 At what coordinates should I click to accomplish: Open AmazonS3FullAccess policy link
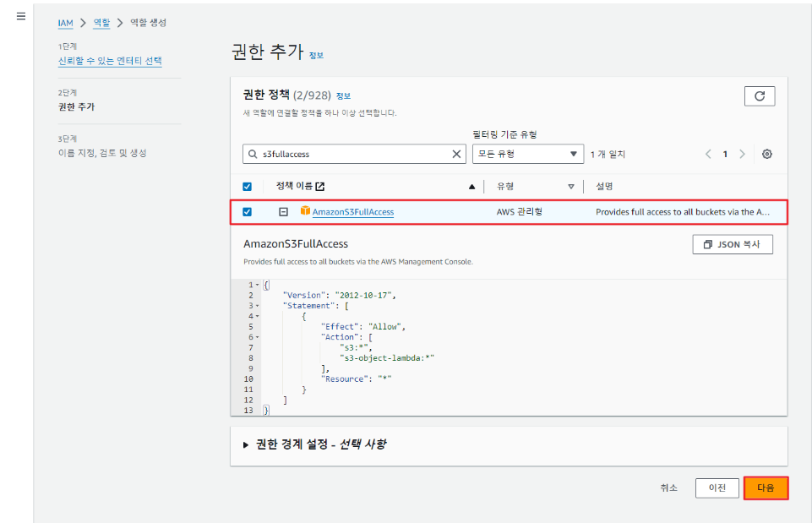coord(353,212)
